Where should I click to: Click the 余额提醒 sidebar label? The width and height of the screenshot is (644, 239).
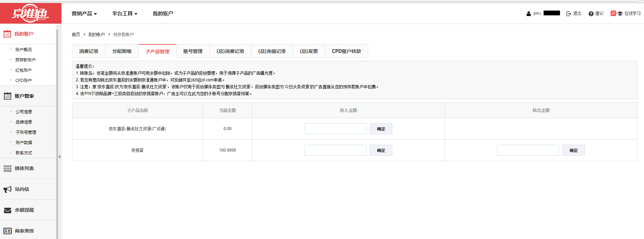click(24, 210)
